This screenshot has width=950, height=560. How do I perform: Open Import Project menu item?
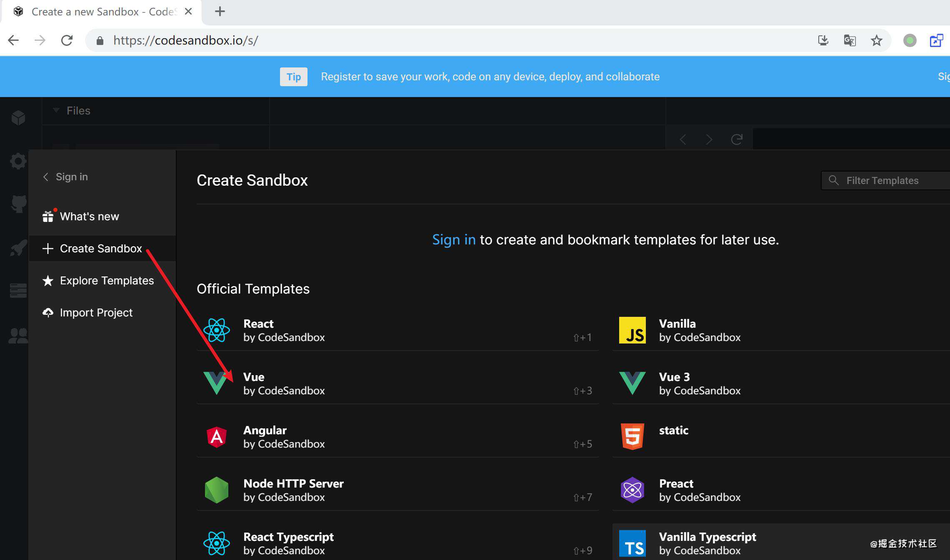(x=102, y=313)
